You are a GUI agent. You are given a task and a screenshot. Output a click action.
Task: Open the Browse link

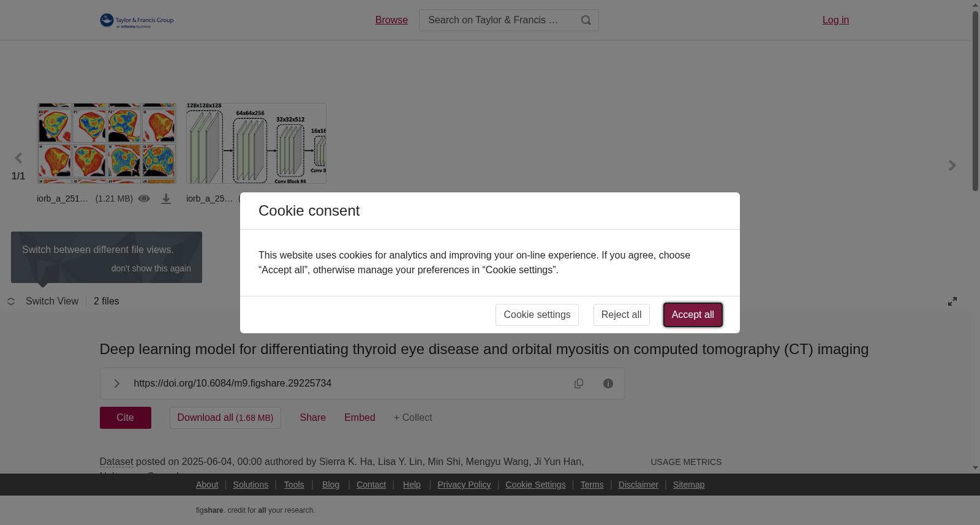[x=391, y=20]
